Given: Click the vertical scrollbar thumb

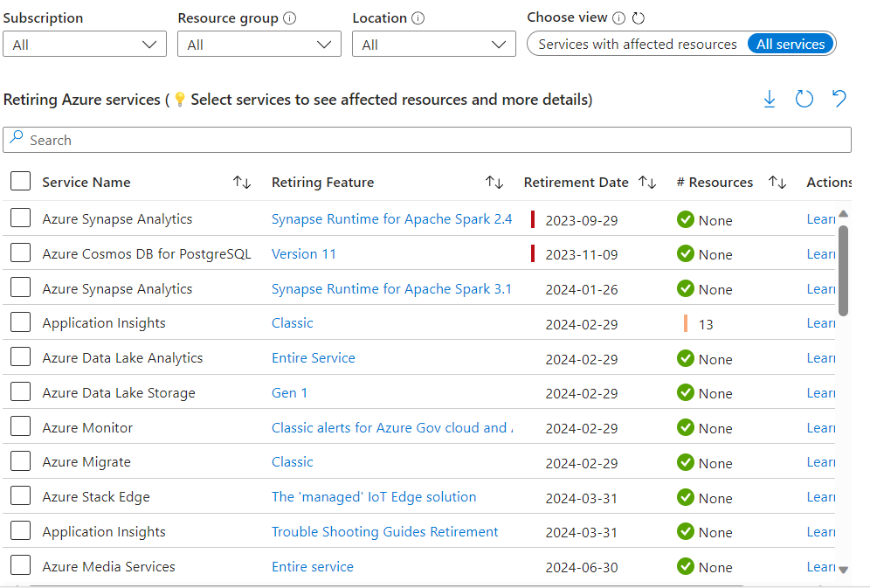Looking at the screenshot, I should click(x=844, y=271).
